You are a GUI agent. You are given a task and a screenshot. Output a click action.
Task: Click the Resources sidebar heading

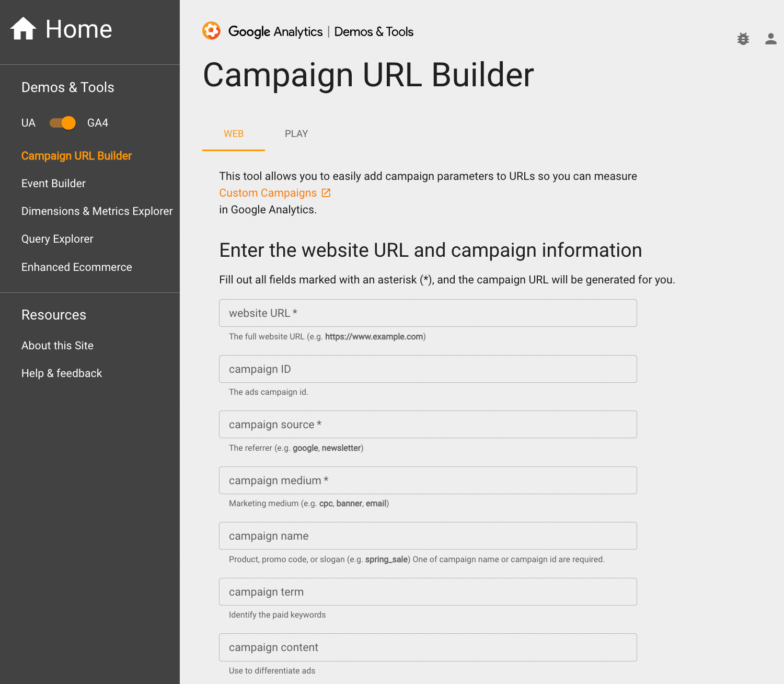tap(54, 315)
